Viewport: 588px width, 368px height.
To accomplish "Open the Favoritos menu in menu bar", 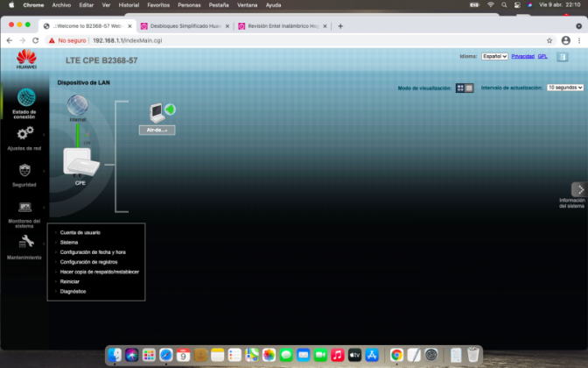I will (158, 5).
